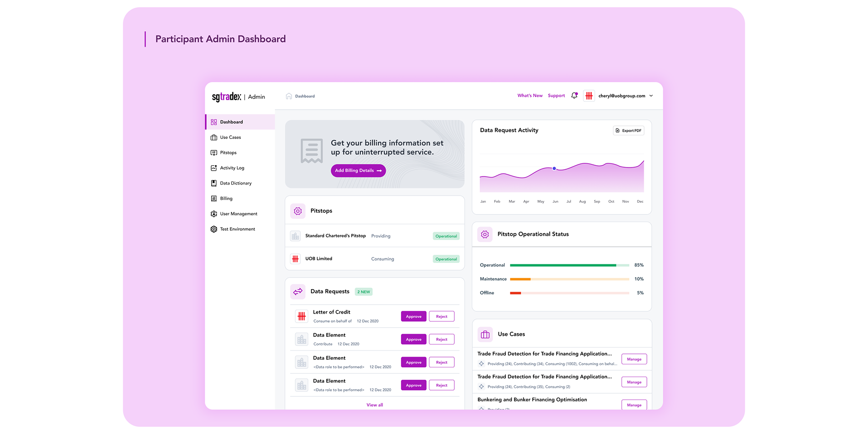Image resolution: width=868 pixels, height=434 pixels.
Task: Click the Pitstop Operational Status gear icon
Action: point(485,234)
